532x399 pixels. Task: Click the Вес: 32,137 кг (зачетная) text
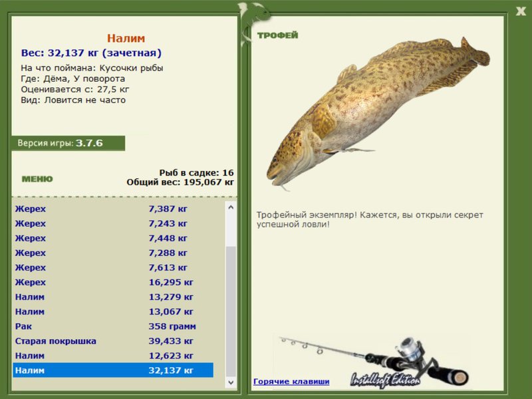[91, 53]
